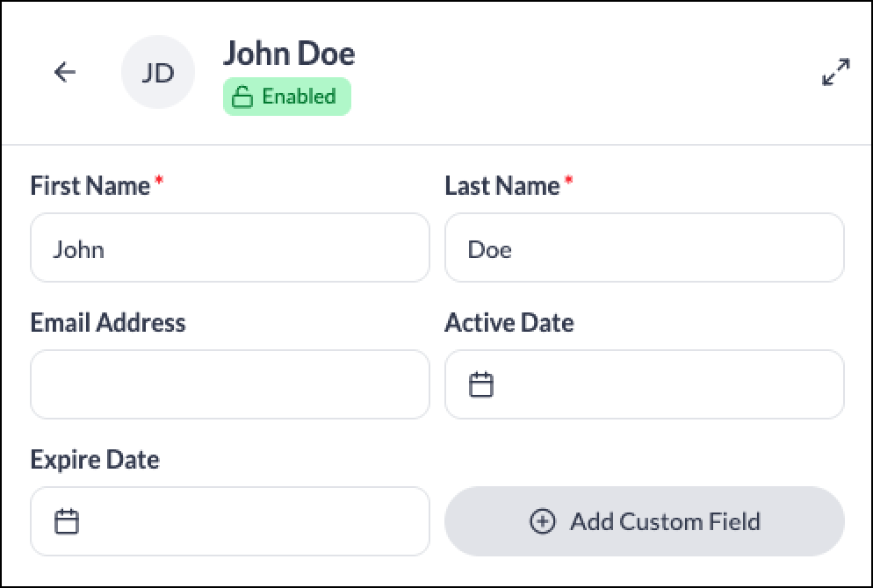This screenshot has width=873, height=588.
Task: Click the unlocked padlock icon in Enabled badge
Action: click(x=242, y=97)
